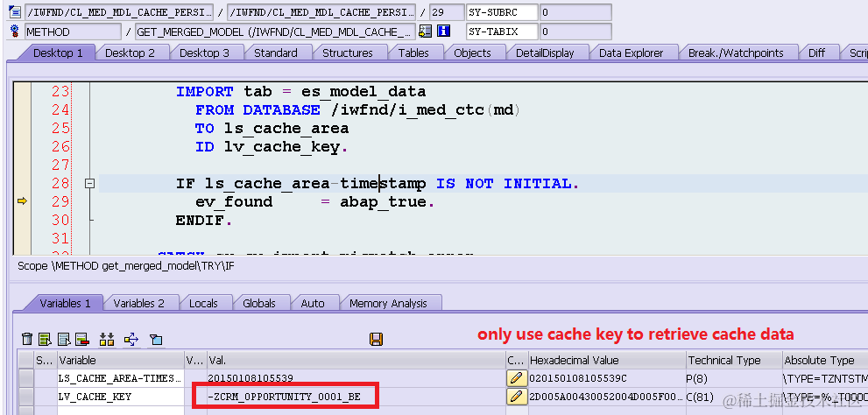Click ls_cache_area-timestamp in line 28
Viewport: 868px width, 415px height.
(316, 184)
